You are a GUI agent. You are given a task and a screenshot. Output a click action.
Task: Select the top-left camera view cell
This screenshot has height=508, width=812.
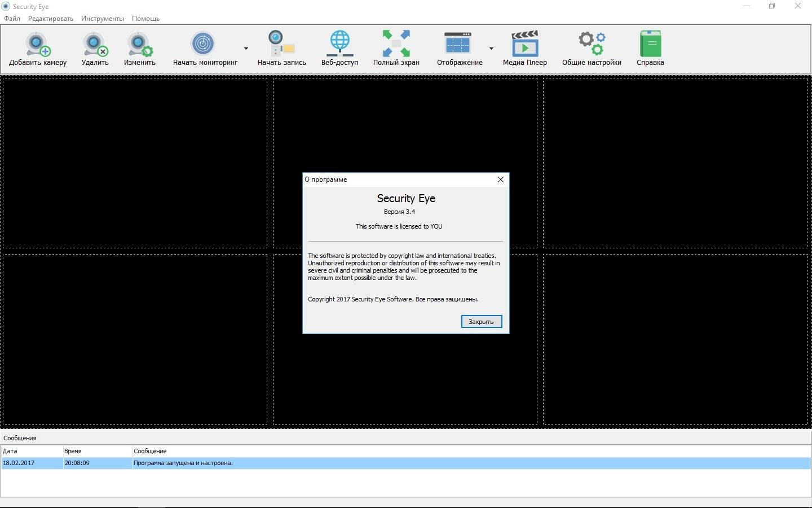135,163
